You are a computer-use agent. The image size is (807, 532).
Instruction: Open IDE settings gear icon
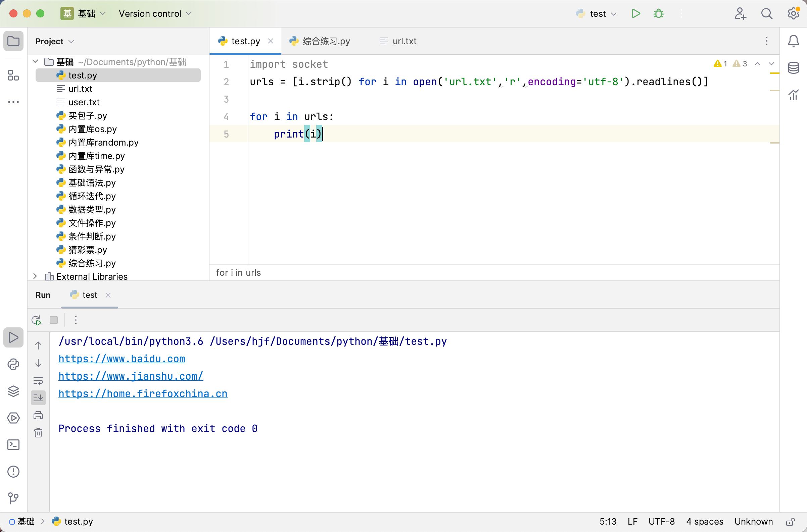click(794, 13)
